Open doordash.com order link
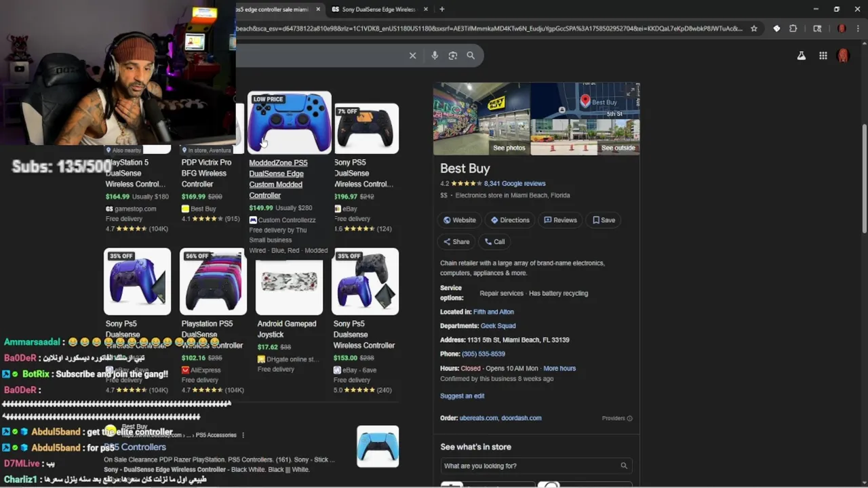The width and height of the screenshot is (868, 488). coord(521,418)
